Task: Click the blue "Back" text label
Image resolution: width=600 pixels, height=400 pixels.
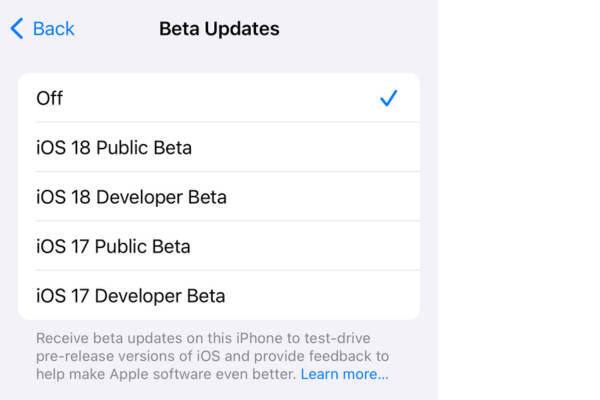Action: 54,29
